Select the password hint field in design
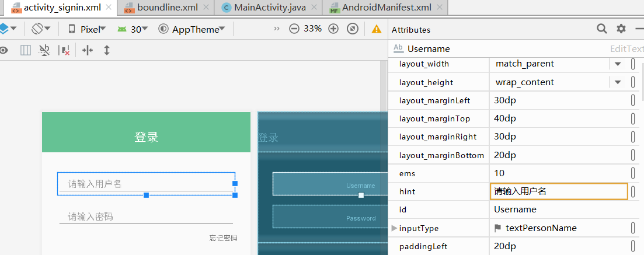This screenshot has height=255, width=644. pyautogui.click(x=146, y=216)
